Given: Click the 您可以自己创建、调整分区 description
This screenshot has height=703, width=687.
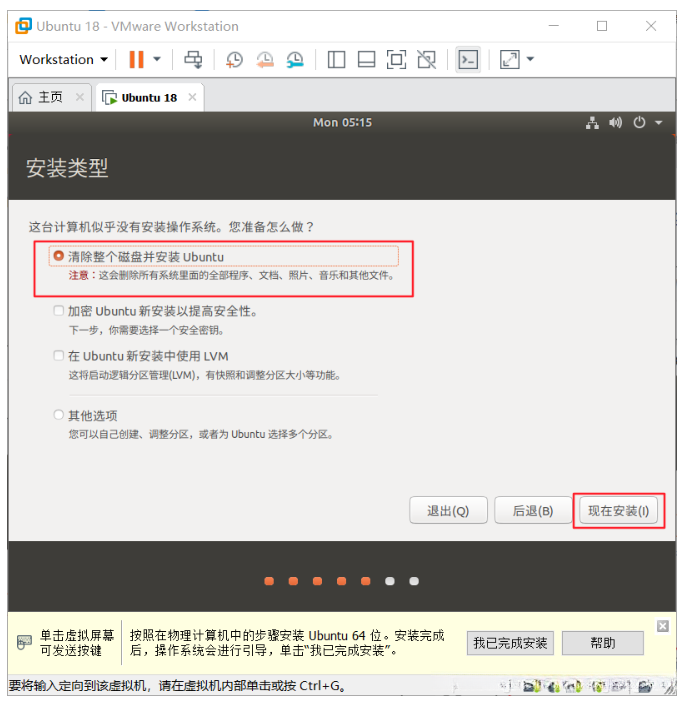Looking at the screenshot, I should tap(200, 434).
